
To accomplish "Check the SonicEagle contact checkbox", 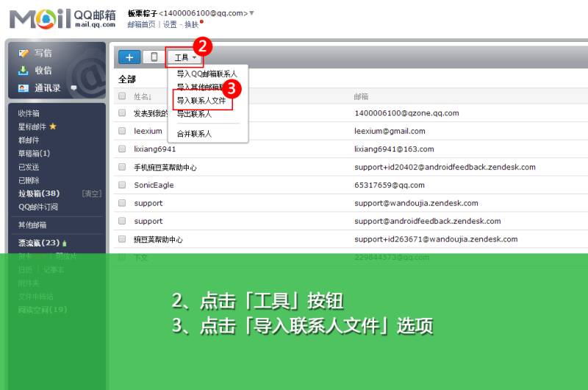I will coord(122,185).
